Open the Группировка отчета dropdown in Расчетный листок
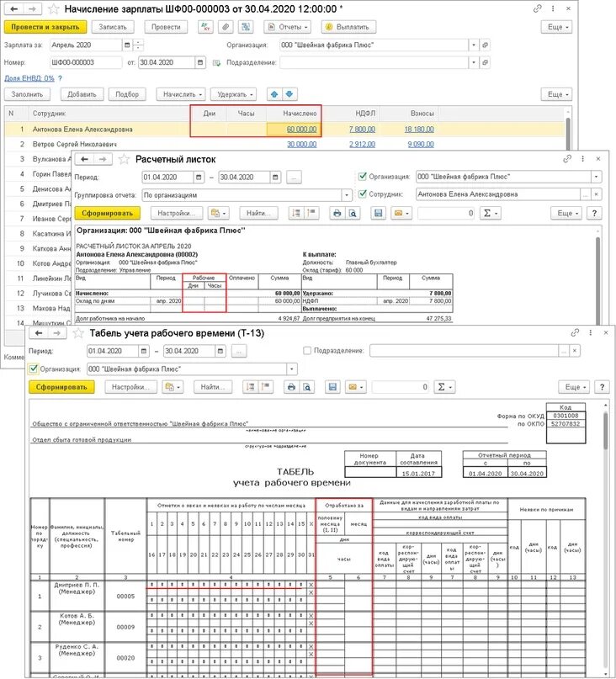 point(346,195)
